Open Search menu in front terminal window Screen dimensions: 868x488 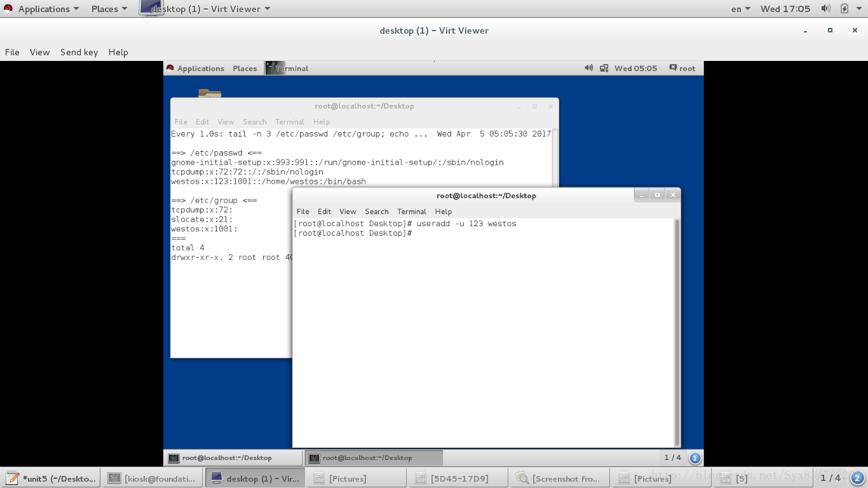click(x=376, y=212)
